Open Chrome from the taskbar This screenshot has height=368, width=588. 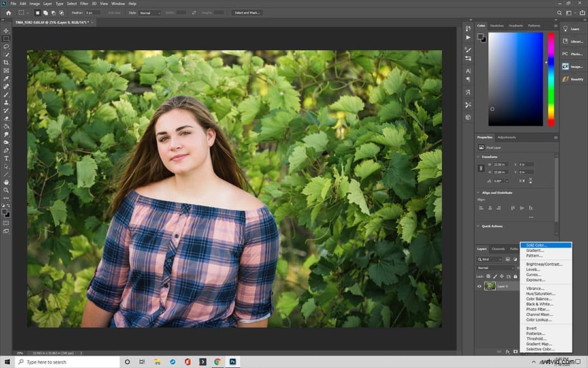tap(218, 362)
